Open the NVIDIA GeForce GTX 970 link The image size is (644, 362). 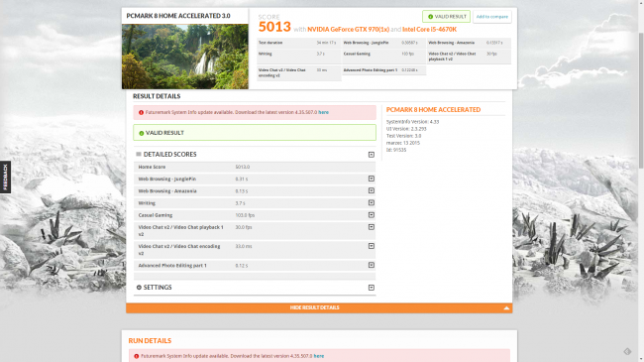click(x=349, y=29)
